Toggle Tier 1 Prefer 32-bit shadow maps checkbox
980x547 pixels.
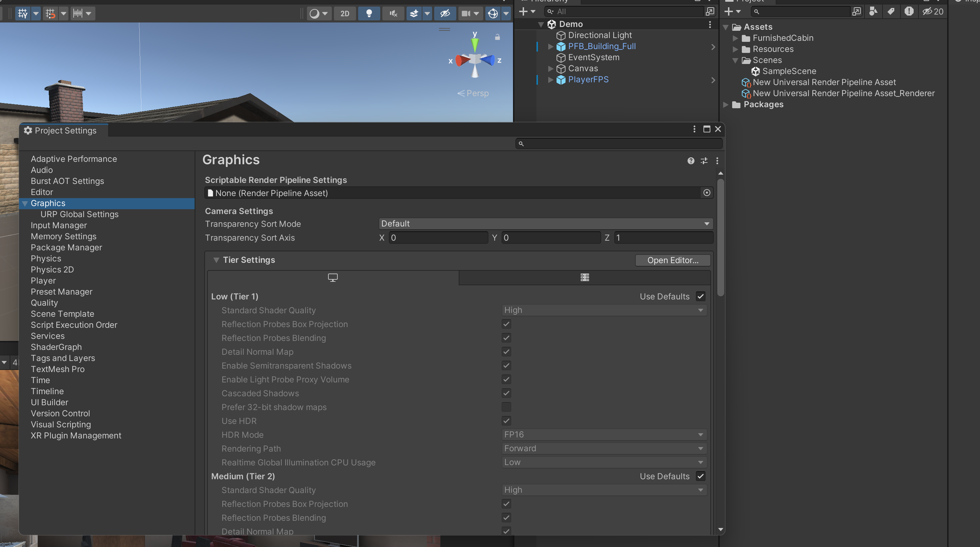(506, 407)
